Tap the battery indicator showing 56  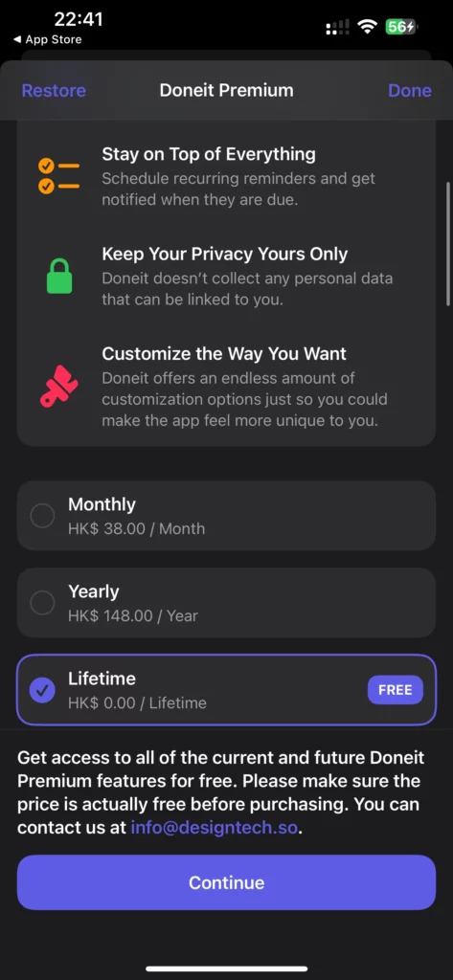(401, 27)
